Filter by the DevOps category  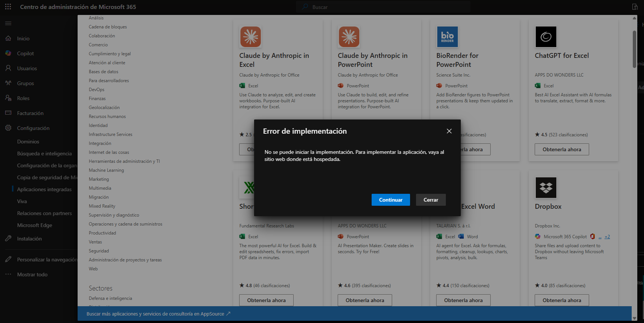click(x=97, y=90)
